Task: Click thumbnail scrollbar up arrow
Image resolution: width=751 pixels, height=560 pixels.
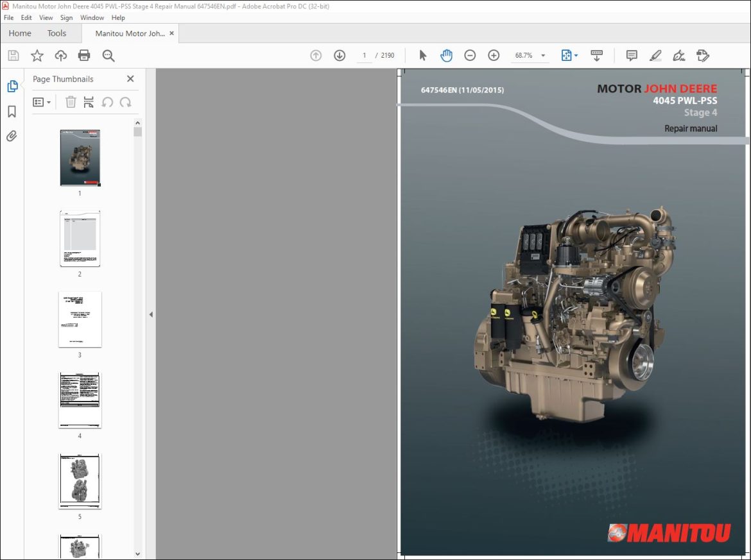Action: [138, 123]
